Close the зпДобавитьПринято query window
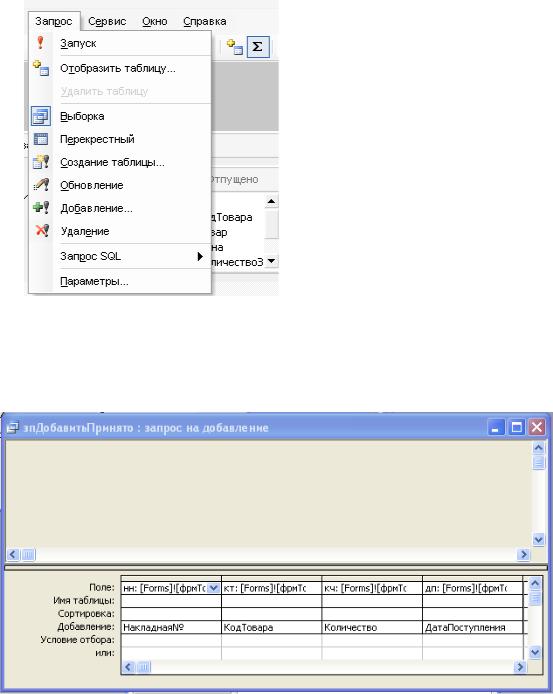 point(537,428)
